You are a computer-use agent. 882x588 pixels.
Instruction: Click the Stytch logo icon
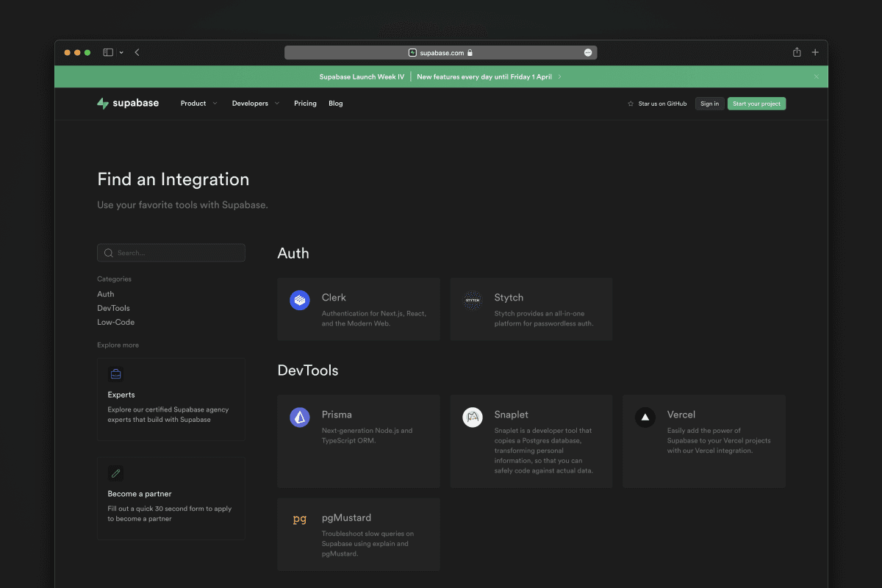(x=472, y=300)
